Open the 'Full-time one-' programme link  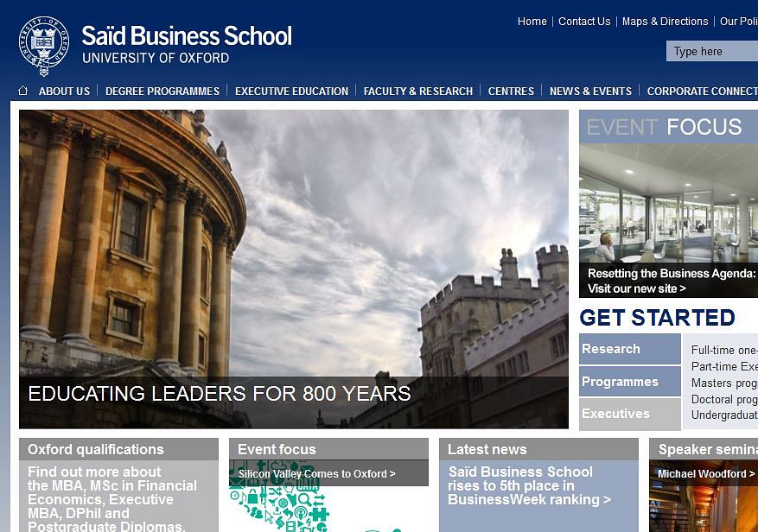[x=724, y=350]
